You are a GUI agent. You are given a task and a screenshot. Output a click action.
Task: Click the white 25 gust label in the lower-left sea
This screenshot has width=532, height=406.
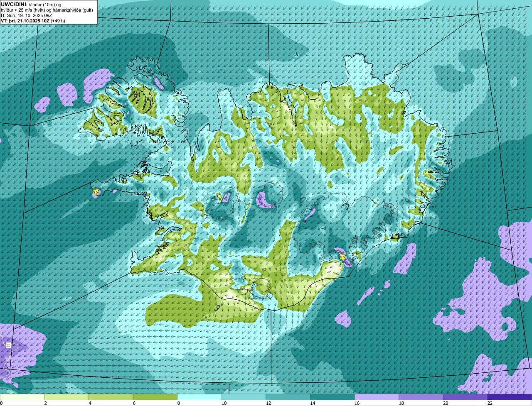8,345
